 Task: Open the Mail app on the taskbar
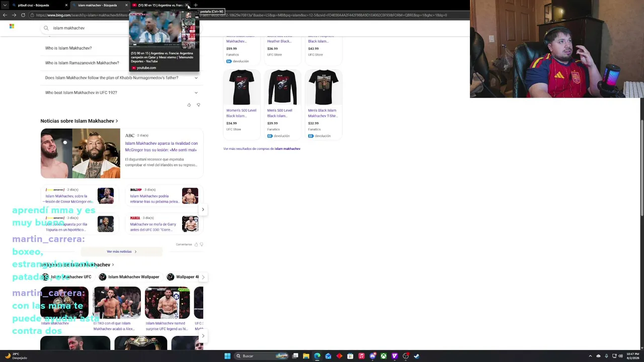click(x=328, y=356)
